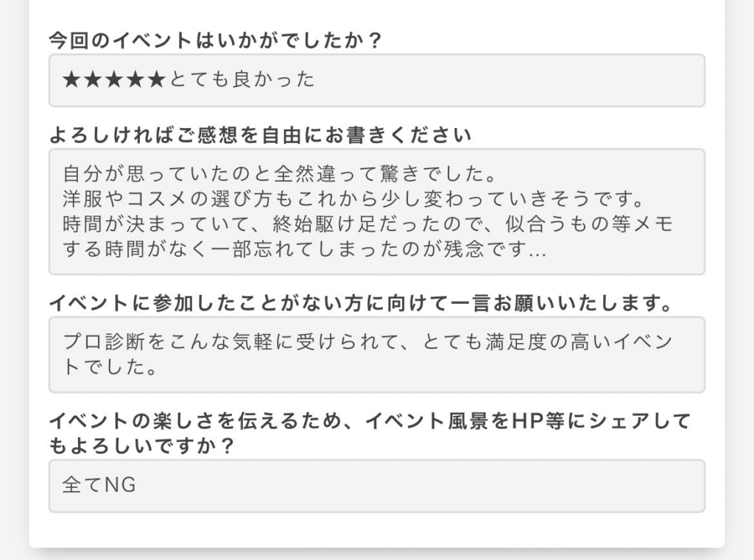Click the empty area below the '全てNG' field

tap(376, 531)
